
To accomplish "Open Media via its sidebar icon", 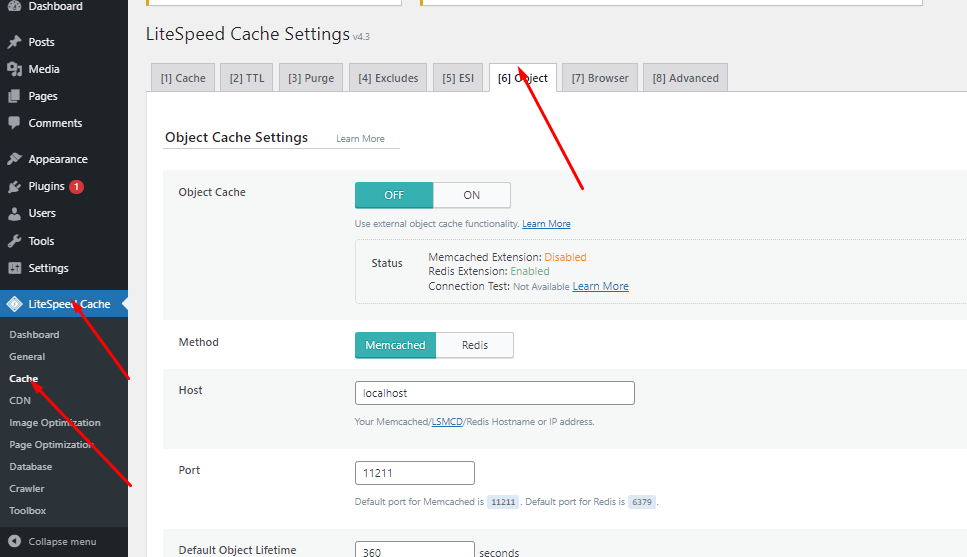I will pyautogui.click(x=14, y=69).
